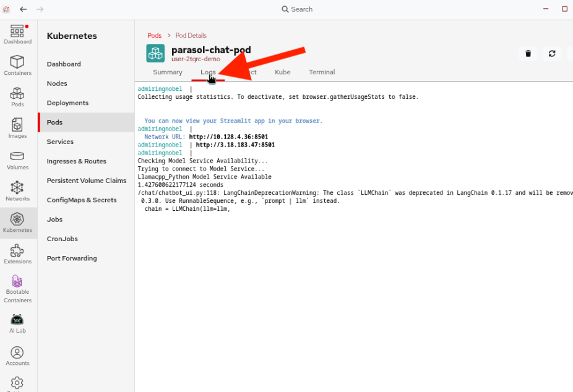Click the Search field in title bar
Screen dimensions: 573x392
click(x=297, y=9)
